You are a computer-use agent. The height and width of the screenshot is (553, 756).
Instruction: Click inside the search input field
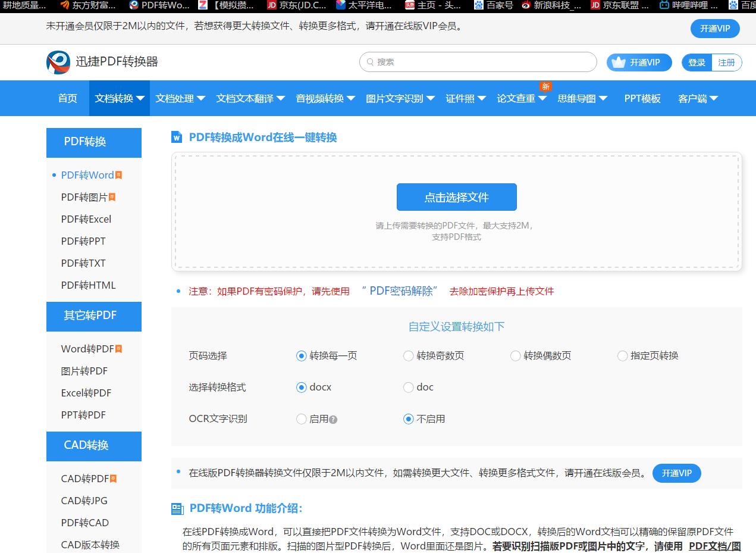point(476,62)
